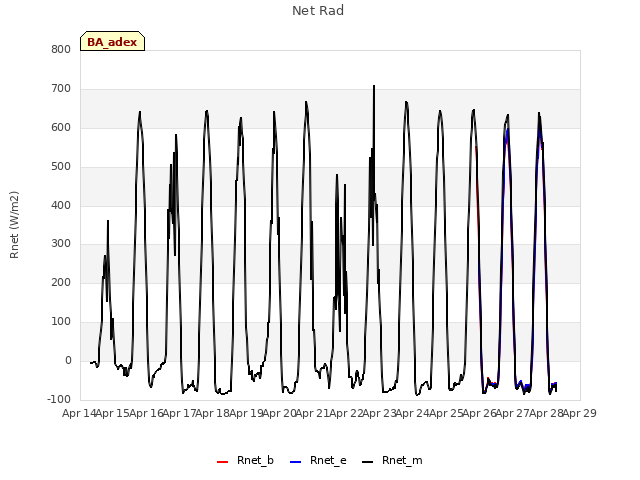Click the 700 y-axis tick label
The height and width of the screenshot is (480, 640).
coord(61,89)
